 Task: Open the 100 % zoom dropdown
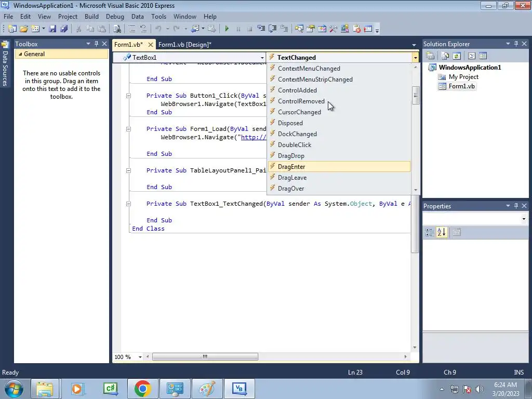tap(140, 357)
